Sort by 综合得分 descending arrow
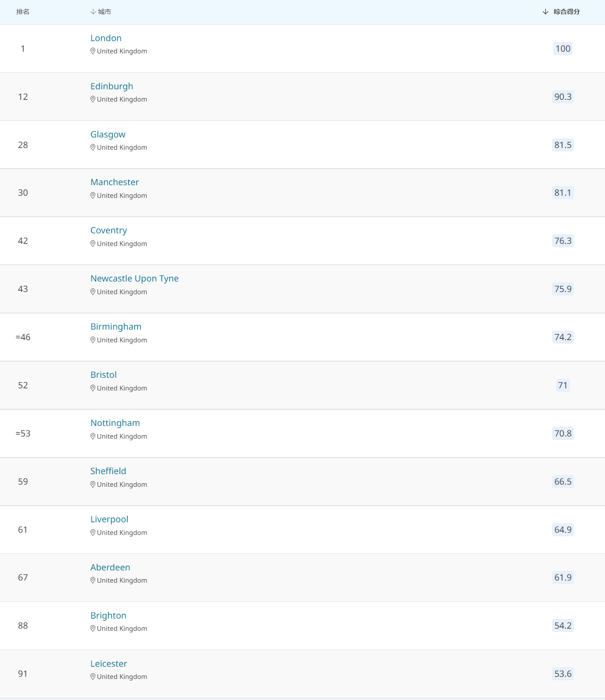The height and width of the screenshot is (700, 605). click(545, 12)
